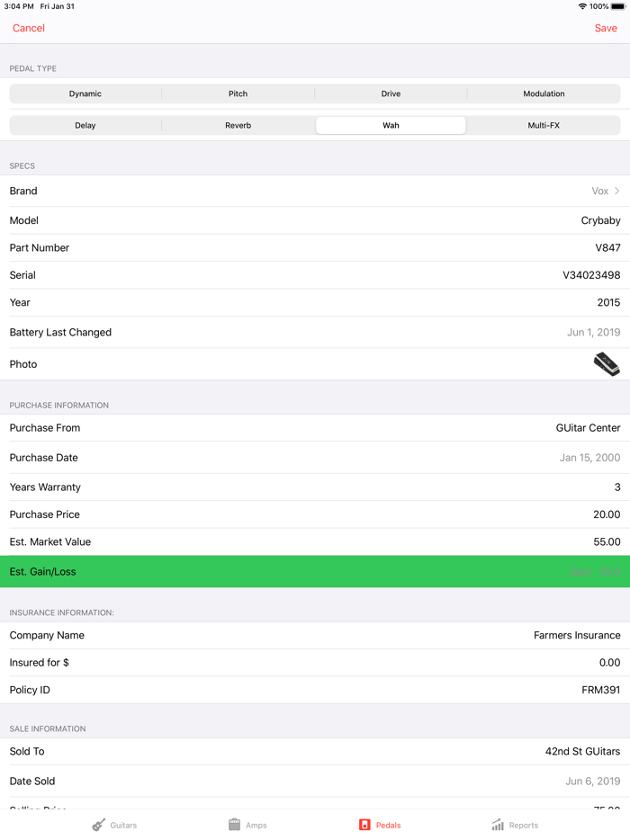
Task: Pick the Delay pedal type
Action: pos(85,125)
